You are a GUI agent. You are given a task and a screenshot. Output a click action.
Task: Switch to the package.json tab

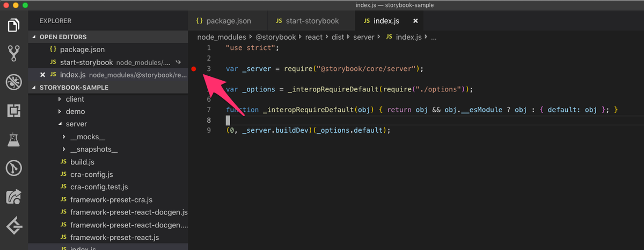click(228, 21)
